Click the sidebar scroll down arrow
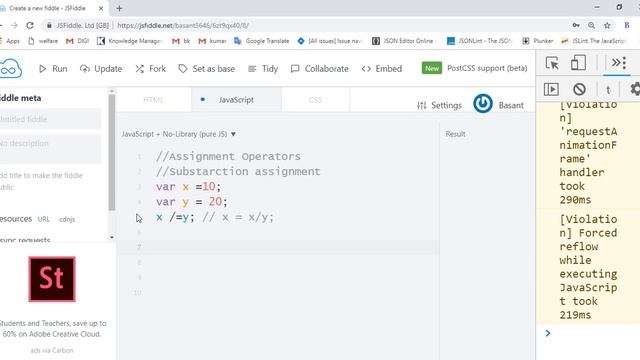Viewport: 640px width, 360px height. coord(112,237)
